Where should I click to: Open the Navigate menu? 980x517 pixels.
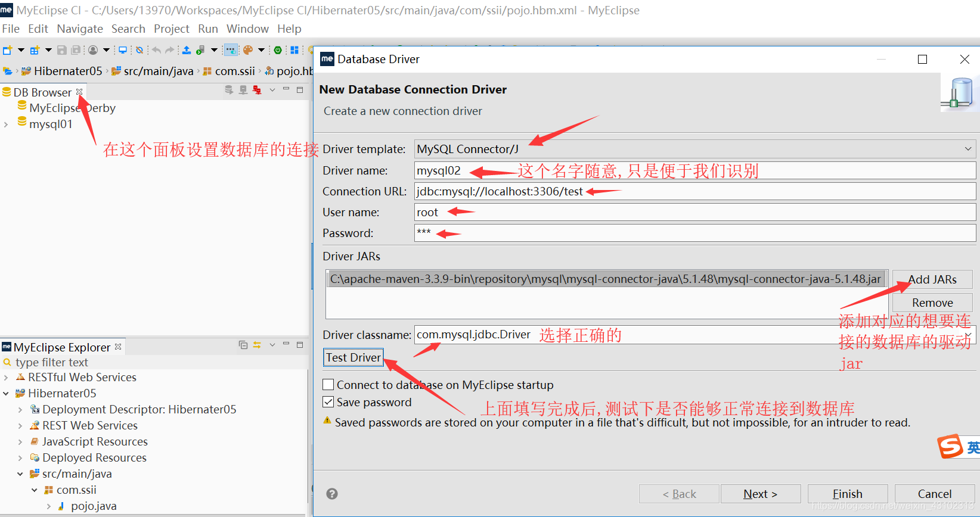point(80,29)
